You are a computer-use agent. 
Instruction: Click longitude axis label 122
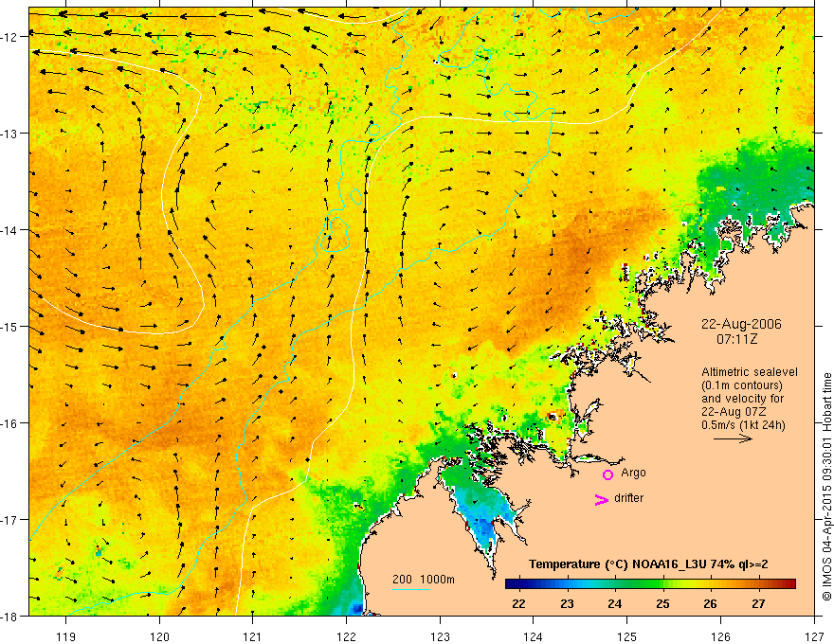[x=346, y=636]
